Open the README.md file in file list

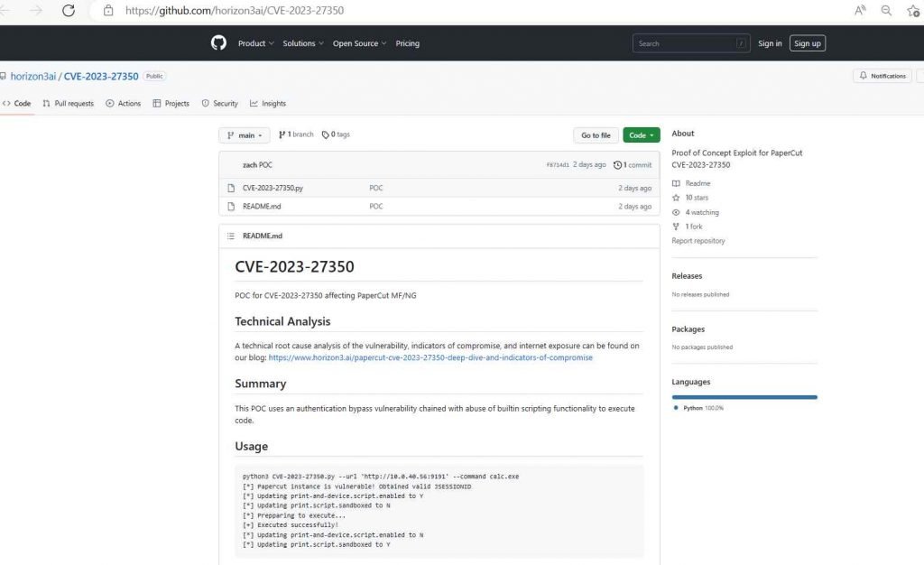[262, 206]
